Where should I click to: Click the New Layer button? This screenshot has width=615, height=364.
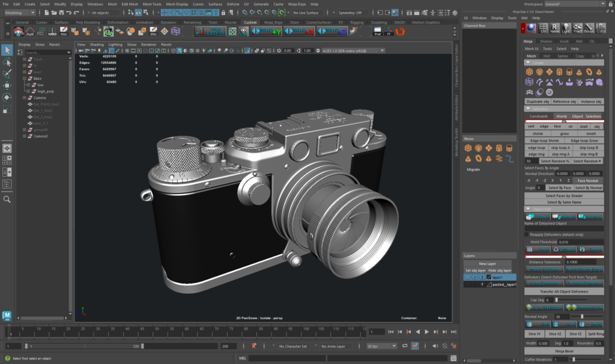[488, 264]
